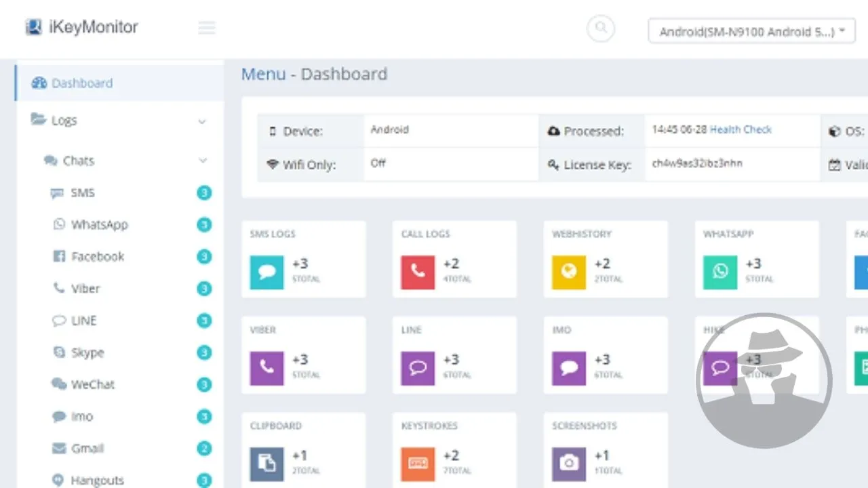Click the Menu breadcrumb in page title
This screenshot has width=868, height=488.
tap(264, 74)
